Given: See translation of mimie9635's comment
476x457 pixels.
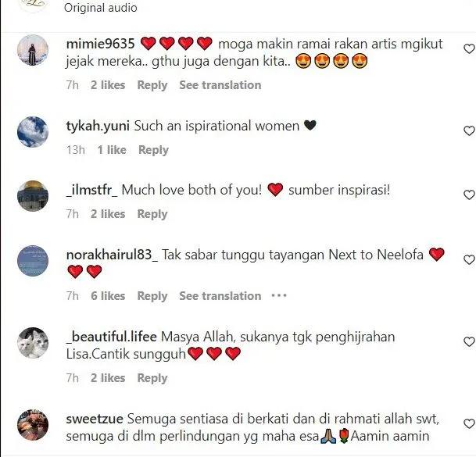Looking at the screenshot, I should click(x=220, y=85).
